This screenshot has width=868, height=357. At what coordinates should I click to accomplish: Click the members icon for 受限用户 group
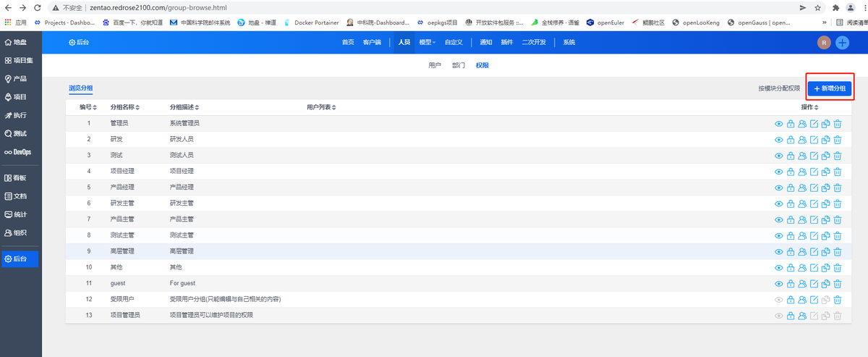click(802, 300)
